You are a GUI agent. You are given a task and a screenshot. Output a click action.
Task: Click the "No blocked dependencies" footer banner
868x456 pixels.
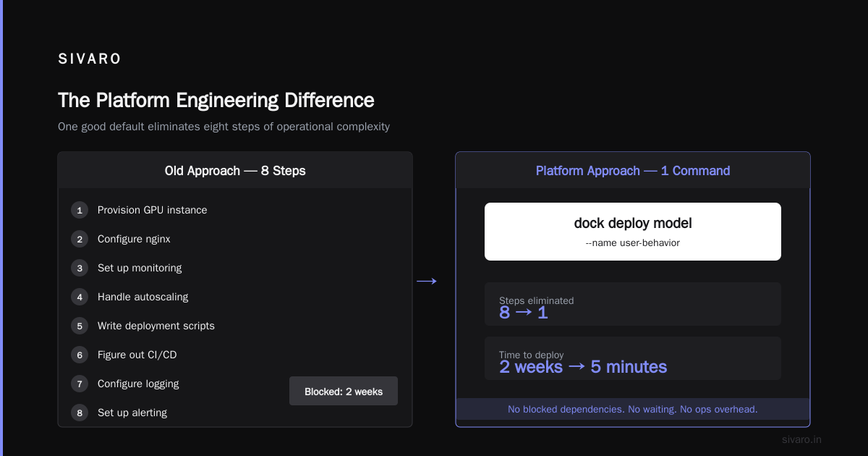pyautogui.click(x=633, y=409)
